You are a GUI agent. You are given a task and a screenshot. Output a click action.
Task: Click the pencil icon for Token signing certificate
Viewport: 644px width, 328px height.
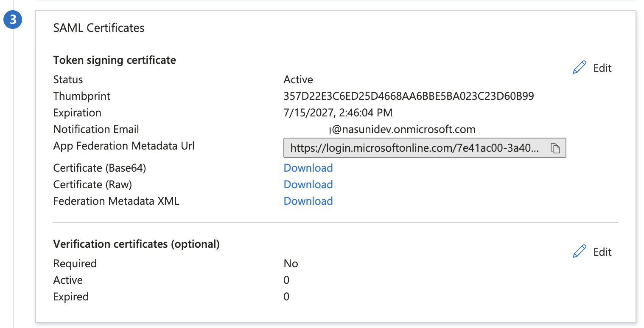[579, 68]
